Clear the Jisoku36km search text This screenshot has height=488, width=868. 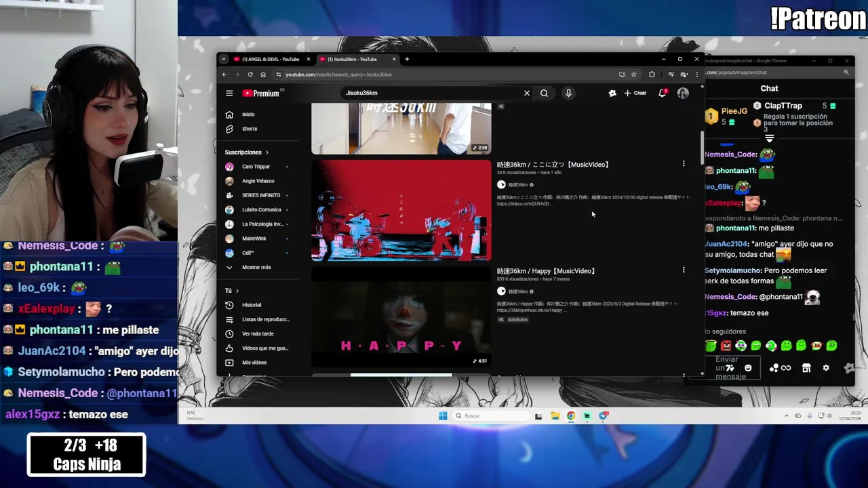pos(526,93)
